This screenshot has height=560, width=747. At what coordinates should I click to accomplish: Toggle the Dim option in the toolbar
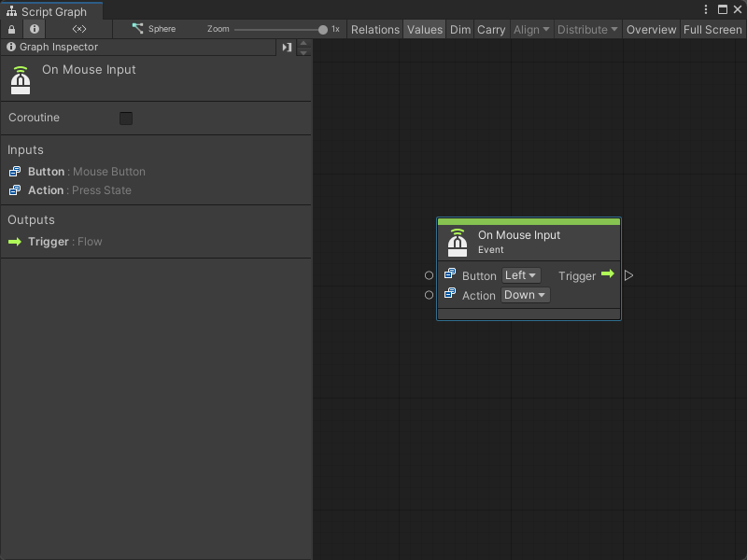click(x=459, y=29)
